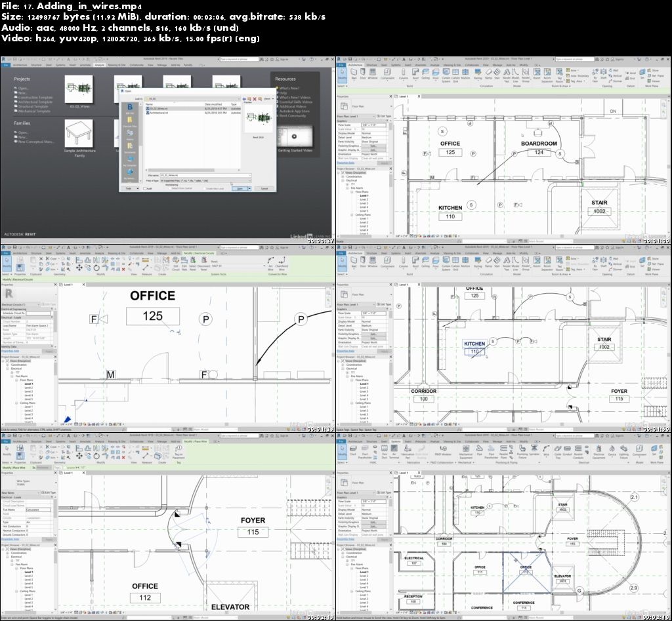Tick the Audit checkbox in Open dialog
This screenshot has width=672, height=621.
coord(145,188)
